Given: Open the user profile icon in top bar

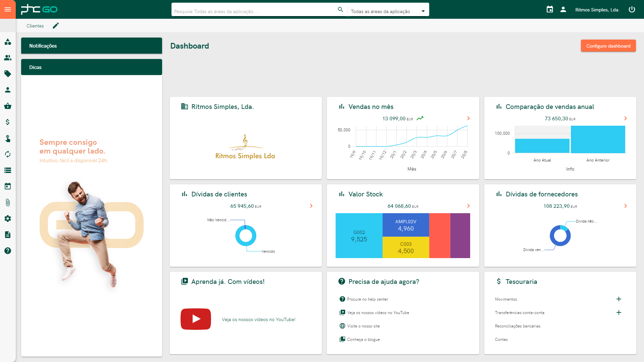Looking at the screenshot, I should pos(563,9).
